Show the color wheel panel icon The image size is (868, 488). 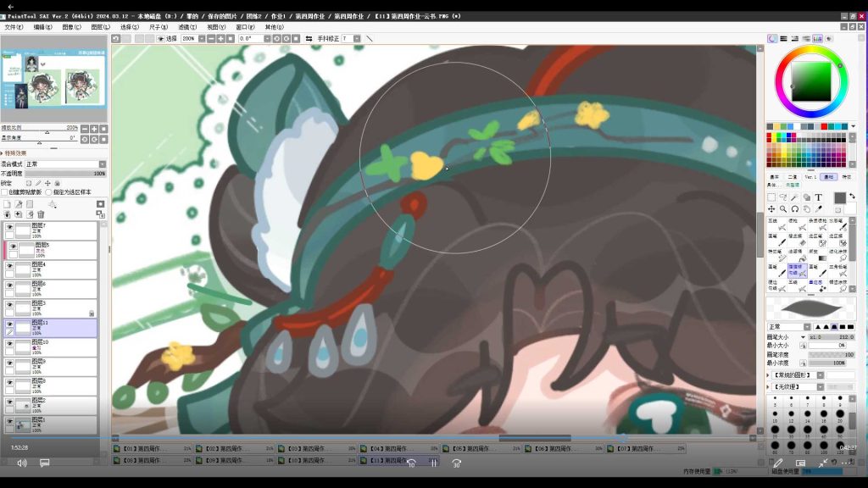[x=772, y=39]
